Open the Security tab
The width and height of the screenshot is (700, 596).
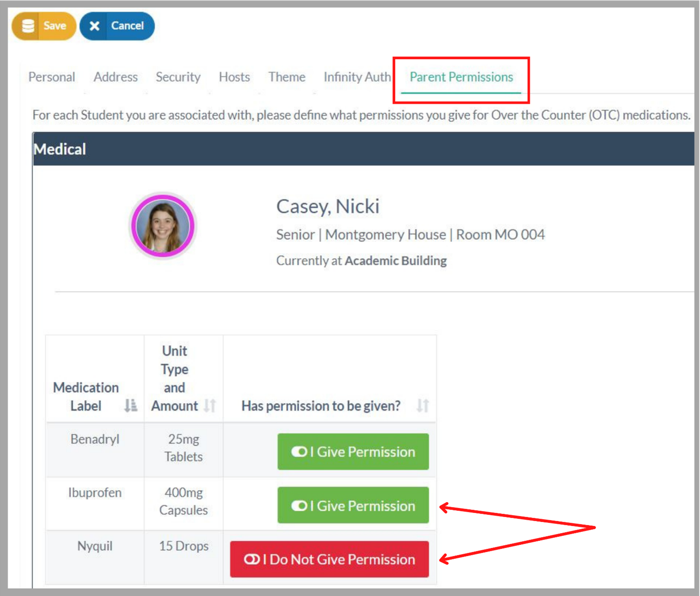(178, 77)
